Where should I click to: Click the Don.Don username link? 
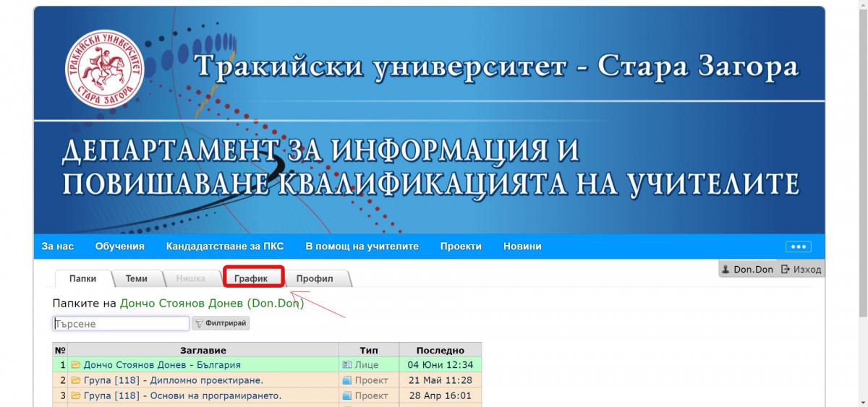click(753, 269)
